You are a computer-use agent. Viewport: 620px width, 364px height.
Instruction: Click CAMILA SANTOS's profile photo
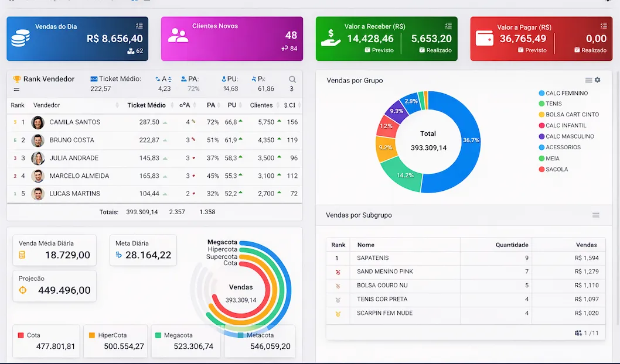pyautogui.click(x=37, y=123)
